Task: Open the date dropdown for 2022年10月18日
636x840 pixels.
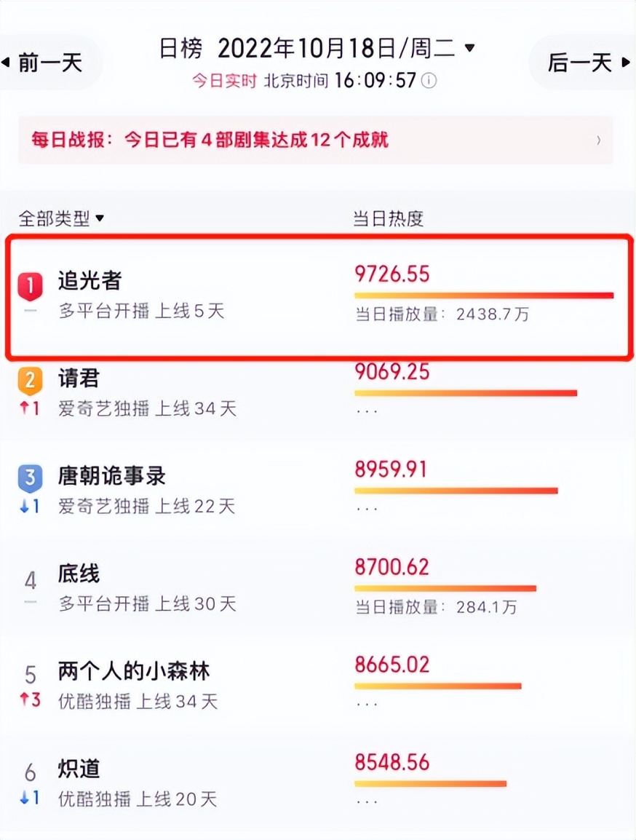Action: 469,48
